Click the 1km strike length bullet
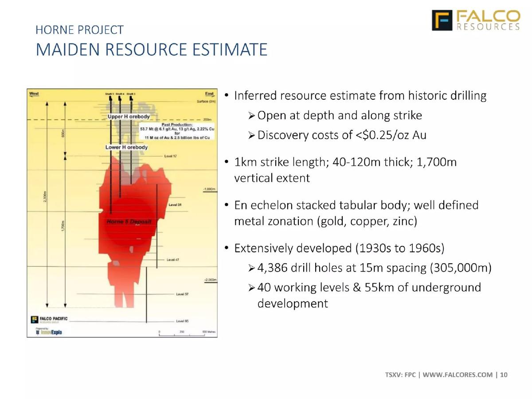This screenshot has width=532, height=399. click(345, 170)
